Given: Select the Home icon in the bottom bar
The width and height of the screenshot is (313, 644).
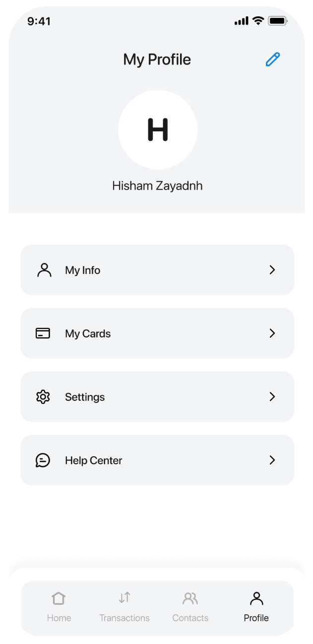Looking at the screenshot, I should tap(59, 598).
